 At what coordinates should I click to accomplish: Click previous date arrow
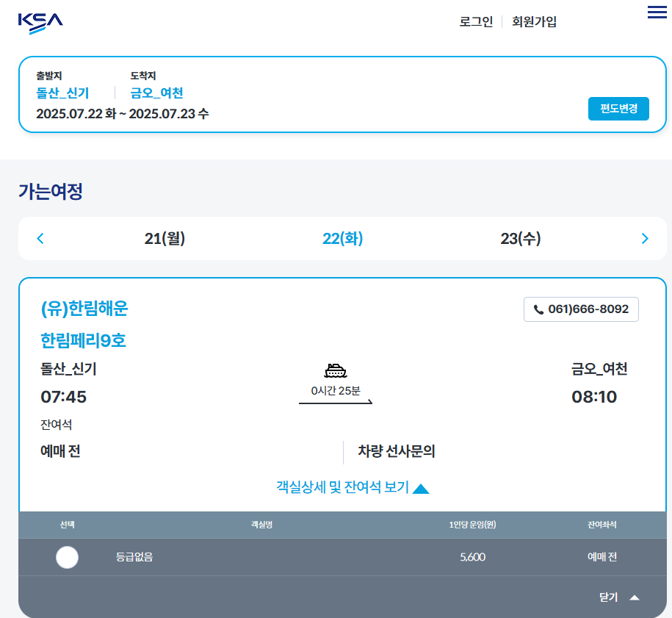[x=40, y=238]
